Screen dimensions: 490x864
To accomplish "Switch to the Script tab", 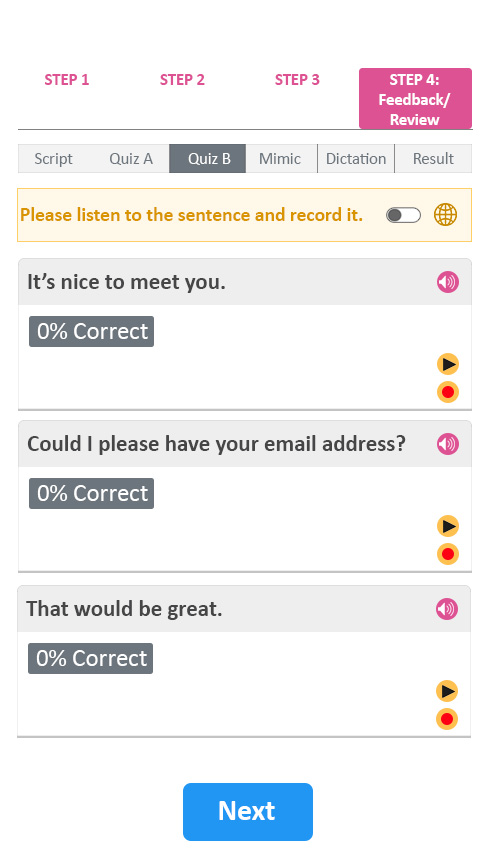I will click(53, 159).
